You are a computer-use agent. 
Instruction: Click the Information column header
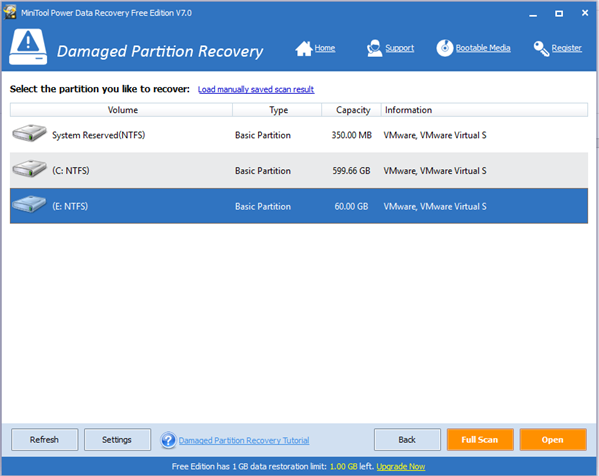tap(484, 110)
